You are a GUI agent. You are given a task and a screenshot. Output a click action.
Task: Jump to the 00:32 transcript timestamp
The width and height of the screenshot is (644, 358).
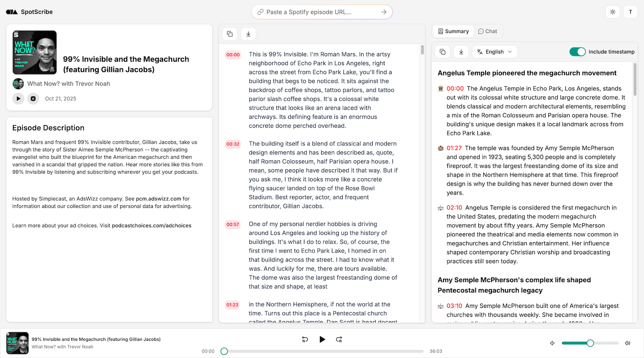233,144
